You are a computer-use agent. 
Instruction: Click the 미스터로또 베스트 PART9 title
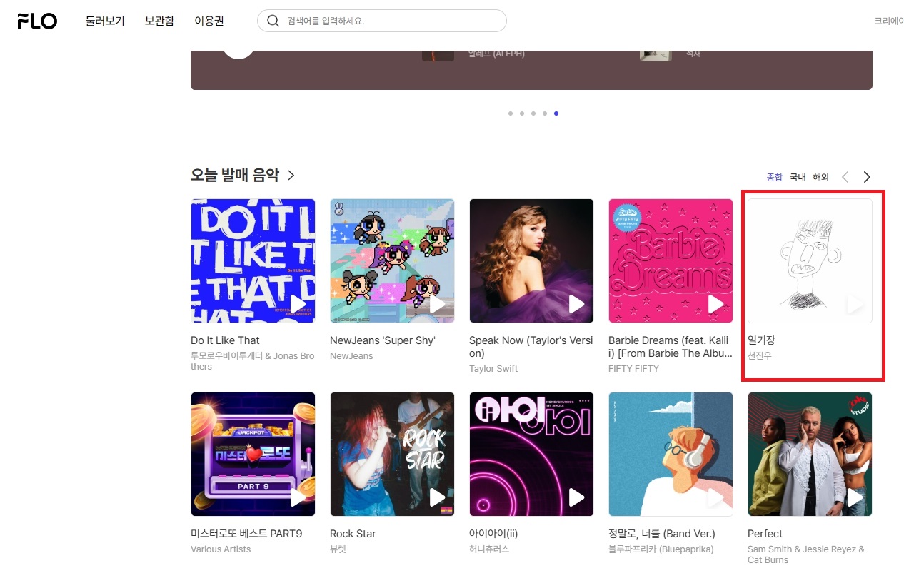click(x=246, y=534)
